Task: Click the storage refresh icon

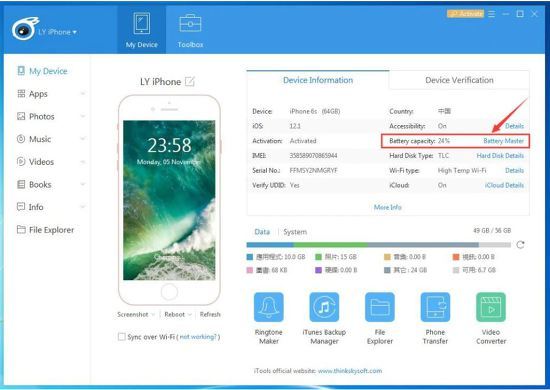Action: [x=520, y=244]
